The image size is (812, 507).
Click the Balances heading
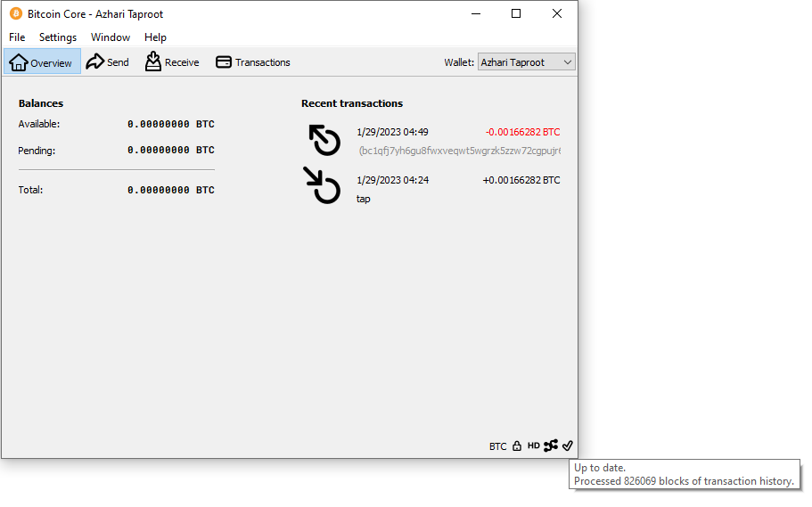pos(41,103)
